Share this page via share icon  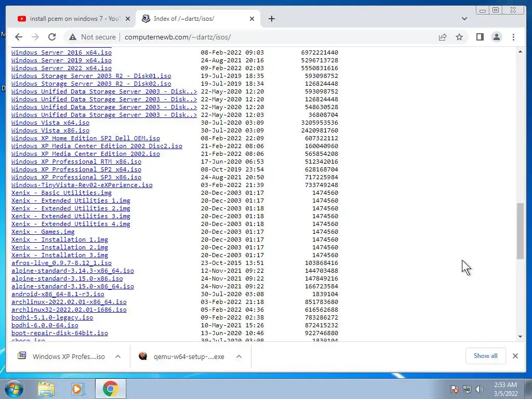(443, 37)
